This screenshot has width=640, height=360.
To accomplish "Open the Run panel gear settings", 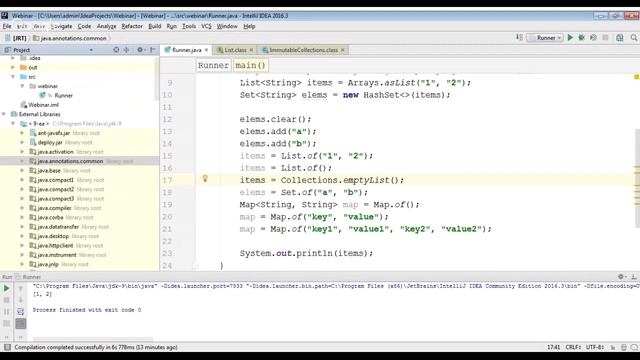I will tap(621, 277).
